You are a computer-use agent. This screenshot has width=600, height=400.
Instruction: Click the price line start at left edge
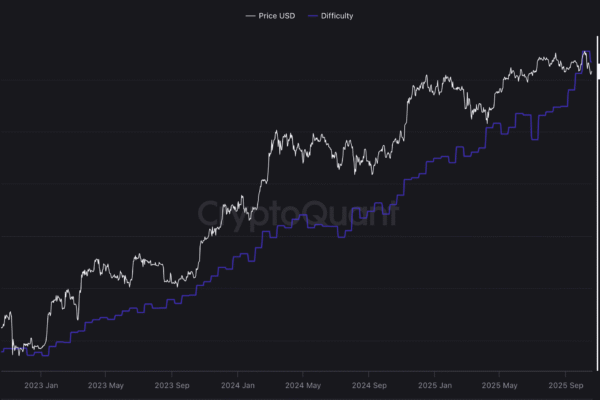coord(2,325)
